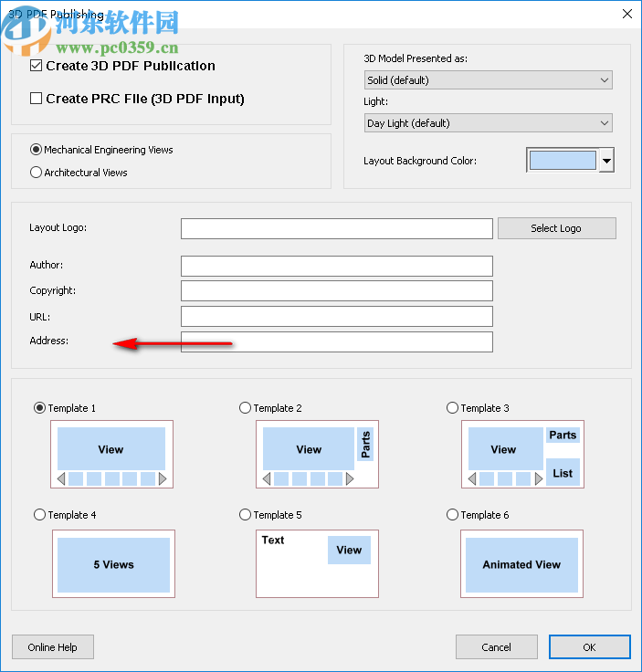Open Online Help

[x=53, y=646]
